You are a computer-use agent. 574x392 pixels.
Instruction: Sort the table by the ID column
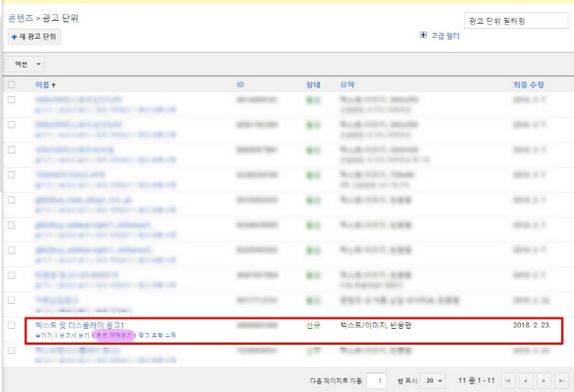[240, 85]
